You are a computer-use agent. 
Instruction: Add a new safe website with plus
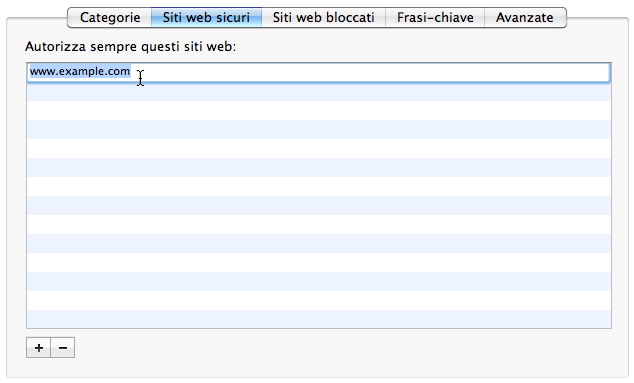pyautogui.click(x=38, y=347)
